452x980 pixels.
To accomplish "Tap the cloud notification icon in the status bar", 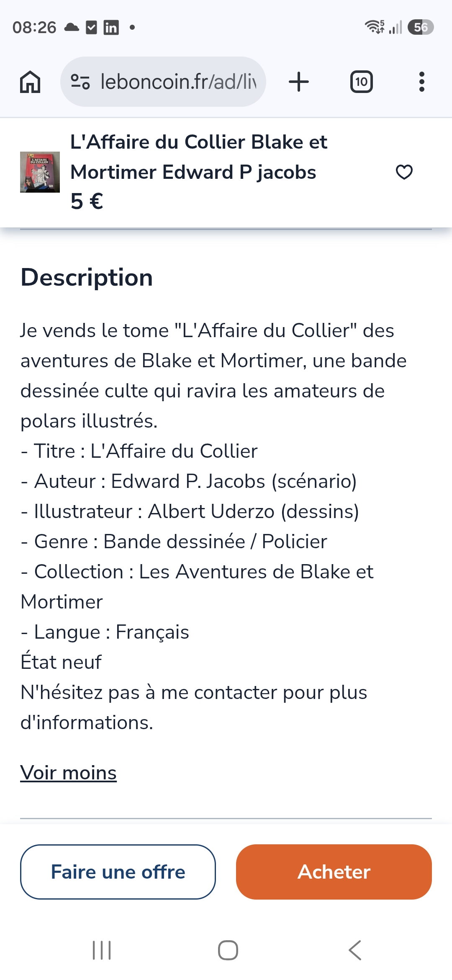I will pos(72,28).
